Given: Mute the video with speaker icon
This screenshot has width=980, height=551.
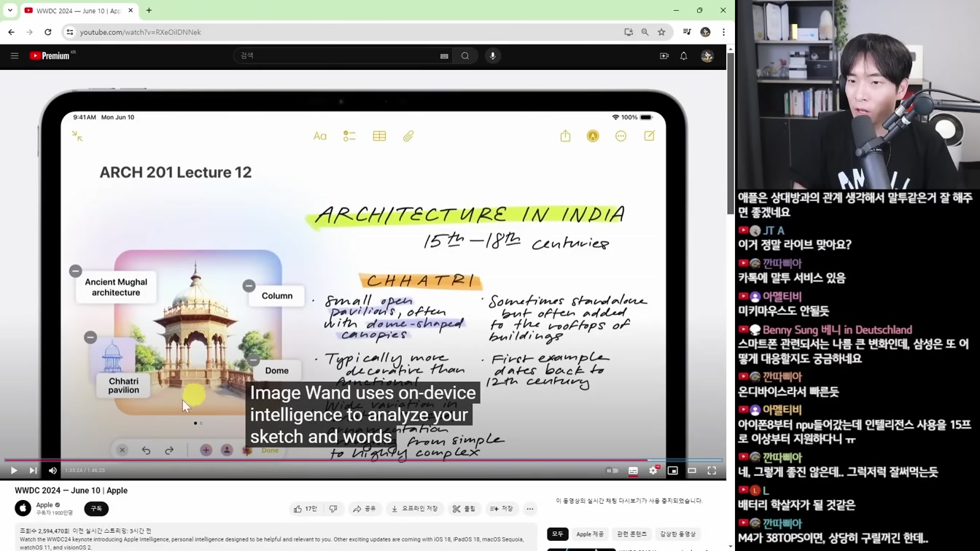Looking at the screenshot, I should 52,471.
